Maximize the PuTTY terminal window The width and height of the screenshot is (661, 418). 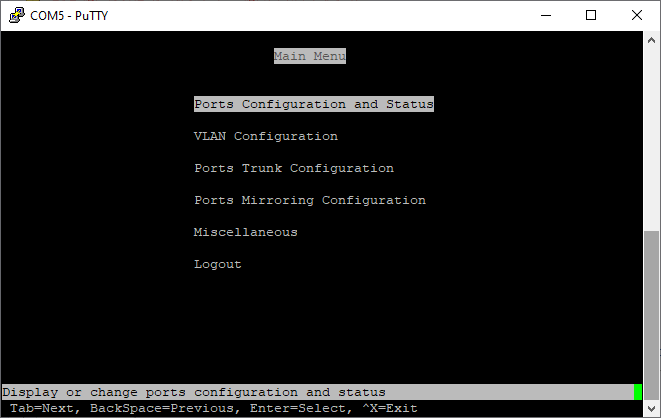pos(591,15)
